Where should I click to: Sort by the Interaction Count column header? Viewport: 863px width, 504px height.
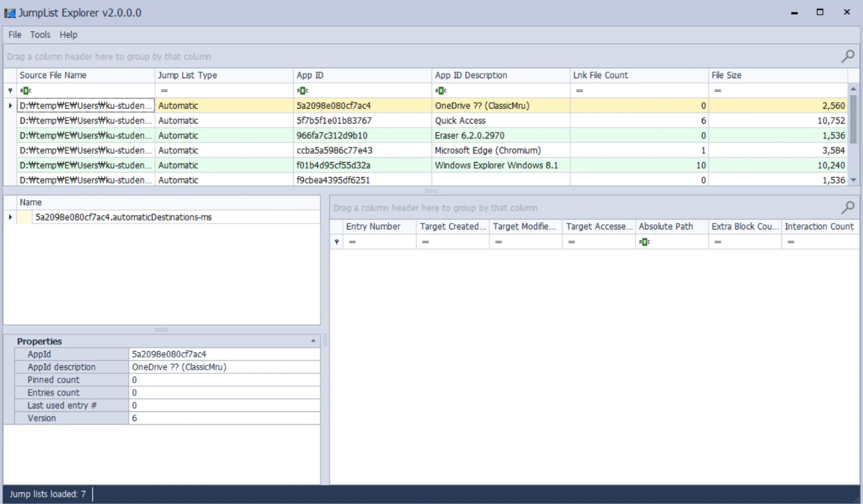[820, 226]
